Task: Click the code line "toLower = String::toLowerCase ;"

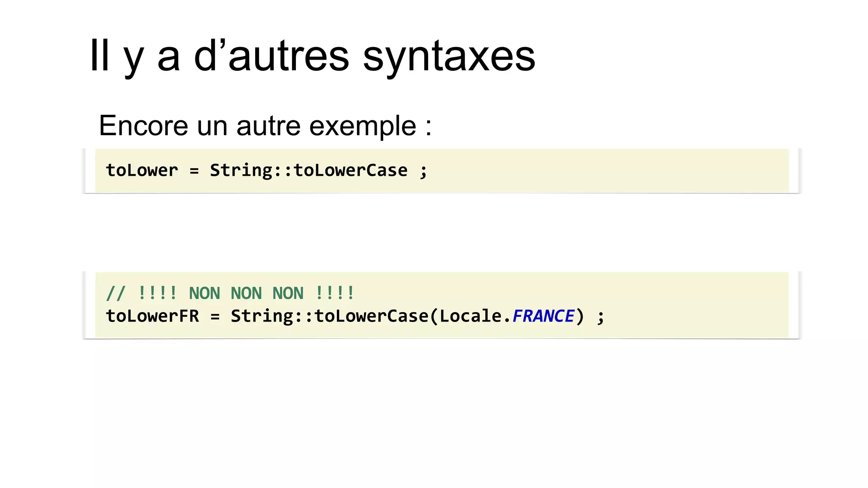Action: tap(267, 171)
